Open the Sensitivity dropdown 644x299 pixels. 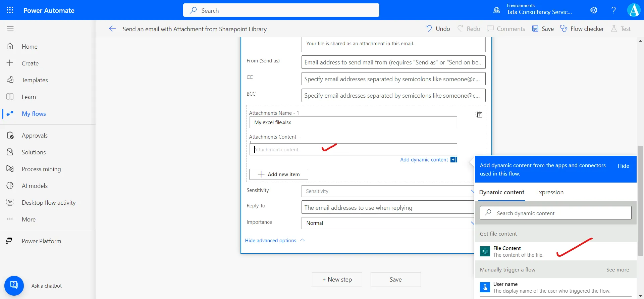(x=388, y=191)
